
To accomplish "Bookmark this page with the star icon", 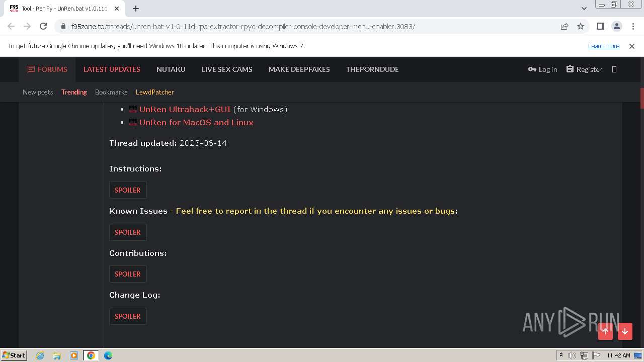I will (581, 26).
